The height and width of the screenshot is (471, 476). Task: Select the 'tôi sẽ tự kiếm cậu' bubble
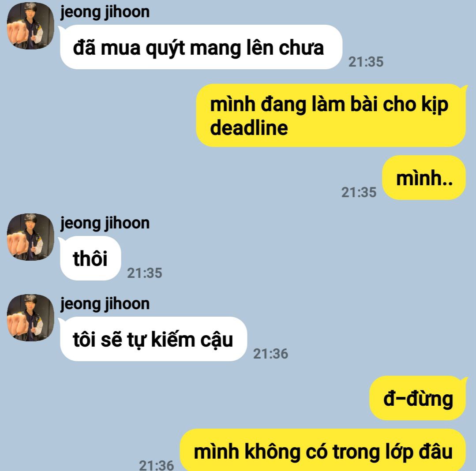tap(154, 339)
